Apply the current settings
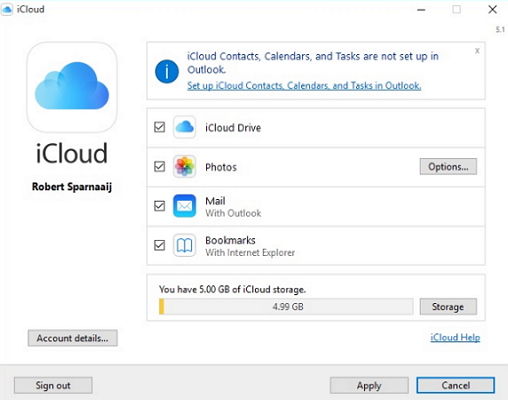Image resolution: width=508 pixels, height=400 pixels. 369,385
